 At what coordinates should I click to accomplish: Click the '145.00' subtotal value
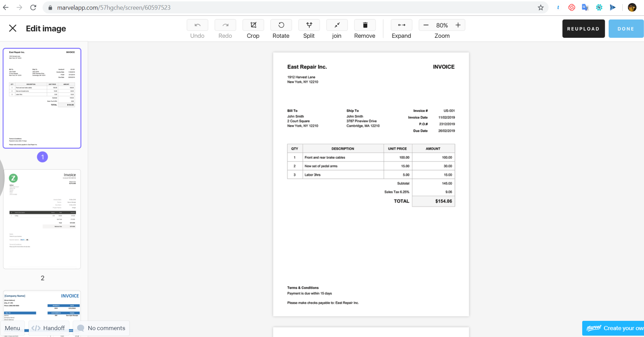pos(447,183)
